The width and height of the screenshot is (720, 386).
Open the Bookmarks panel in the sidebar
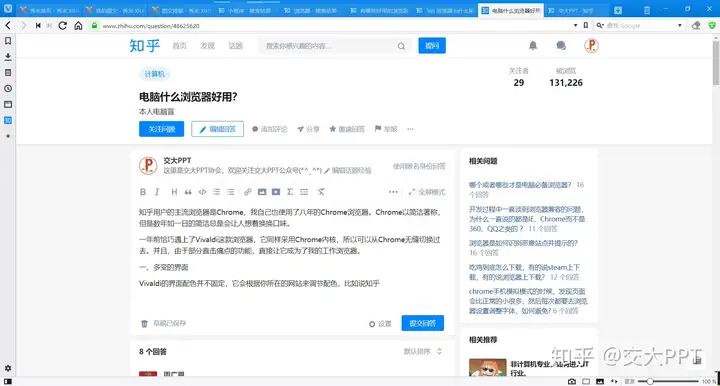tap(8, 41)
